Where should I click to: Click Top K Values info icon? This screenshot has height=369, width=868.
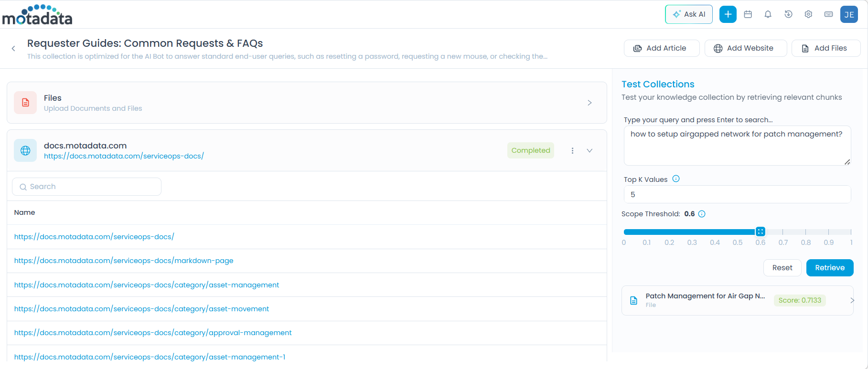coord(676,179)
